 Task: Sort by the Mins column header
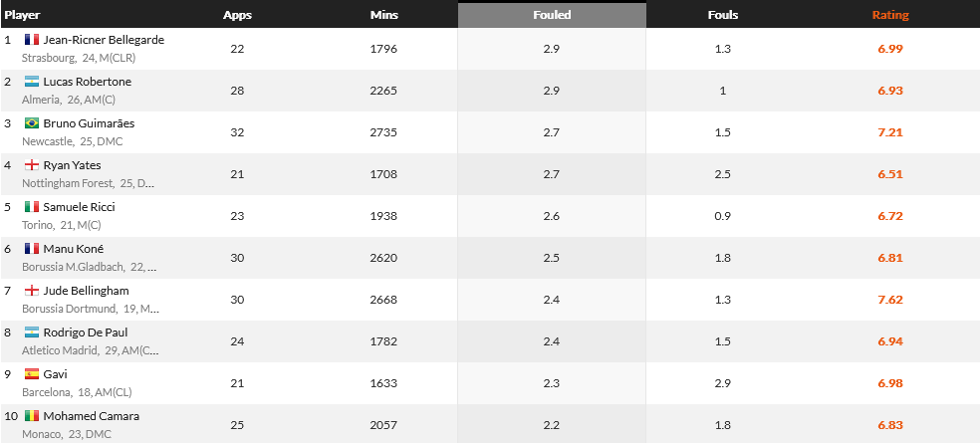382,15
